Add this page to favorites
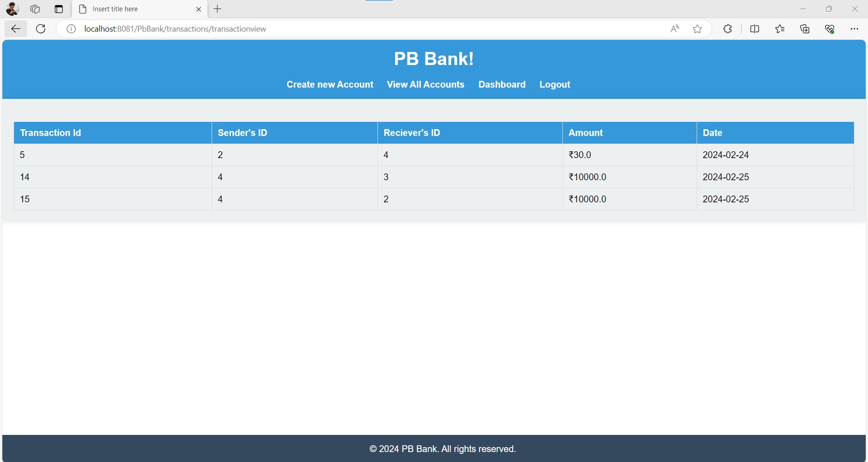Screen dimensions: 868x462 [x=698, y=29]
